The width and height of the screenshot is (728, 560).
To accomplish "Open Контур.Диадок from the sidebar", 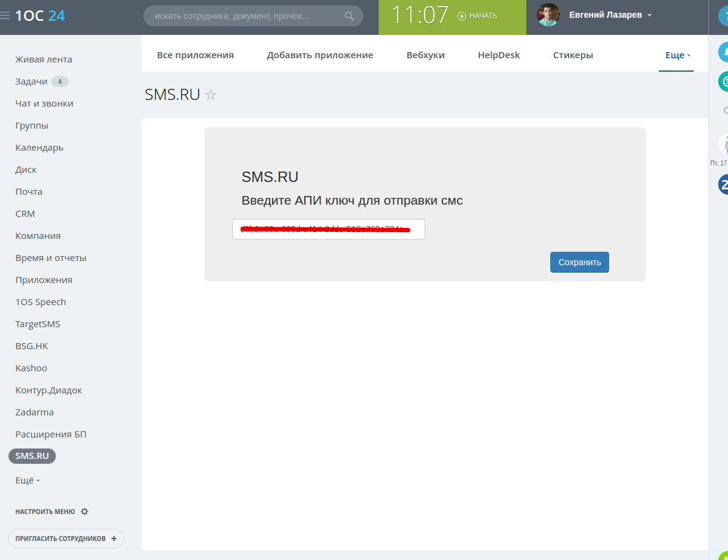I will pos(48,390).
